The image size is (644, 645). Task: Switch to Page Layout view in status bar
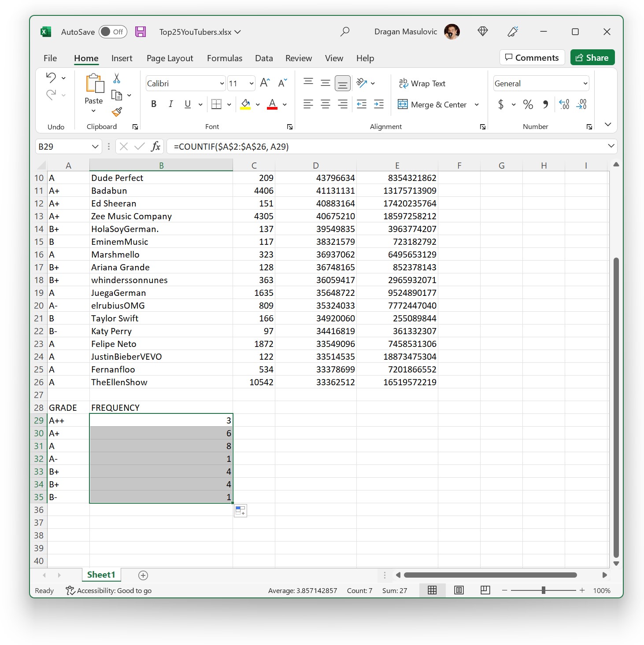pyautogui.click(x=459, y=590)
